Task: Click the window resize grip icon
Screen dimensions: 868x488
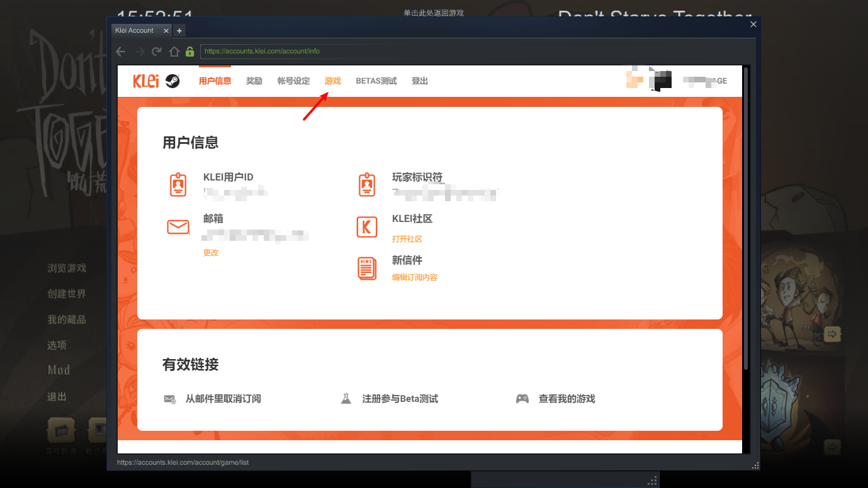Action: 755,465
